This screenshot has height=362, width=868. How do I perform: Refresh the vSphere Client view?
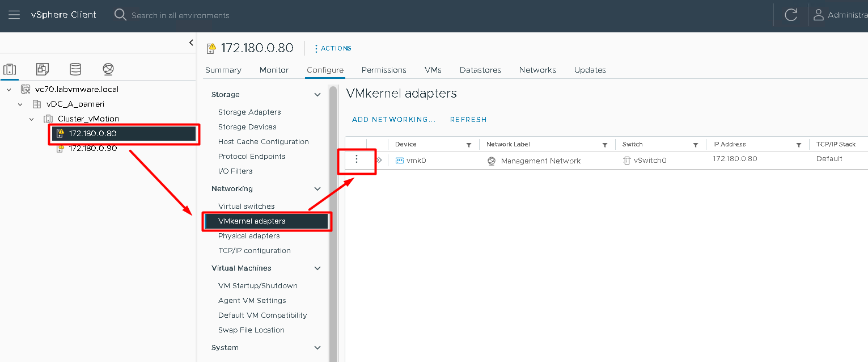791,15
